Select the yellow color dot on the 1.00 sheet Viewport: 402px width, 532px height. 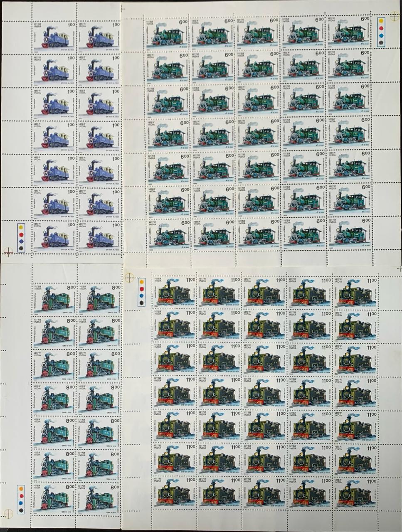point(21,227)
